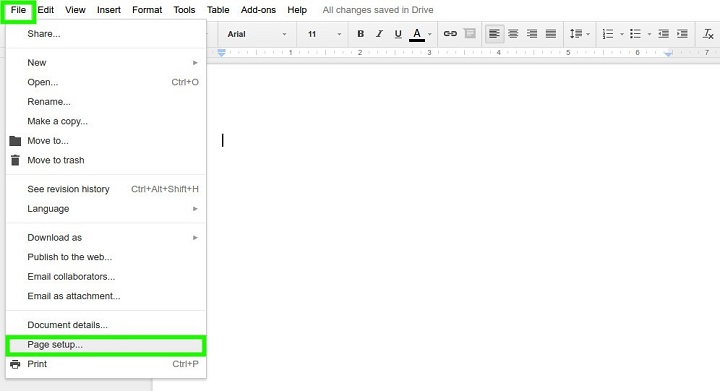Screen dimensions: 720x391
Task: Justify text alignment
Action: 551,34
